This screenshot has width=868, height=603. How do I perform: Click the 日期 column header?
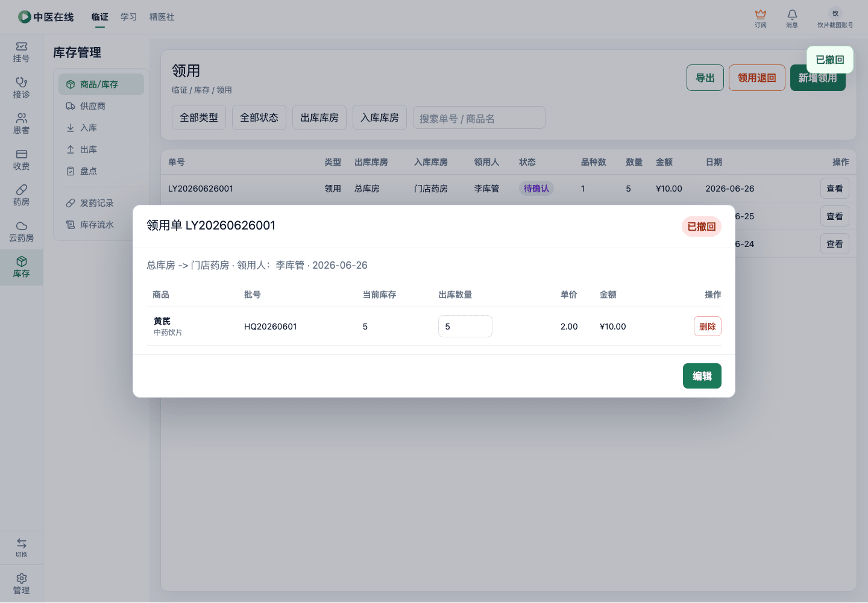[714, 162]
